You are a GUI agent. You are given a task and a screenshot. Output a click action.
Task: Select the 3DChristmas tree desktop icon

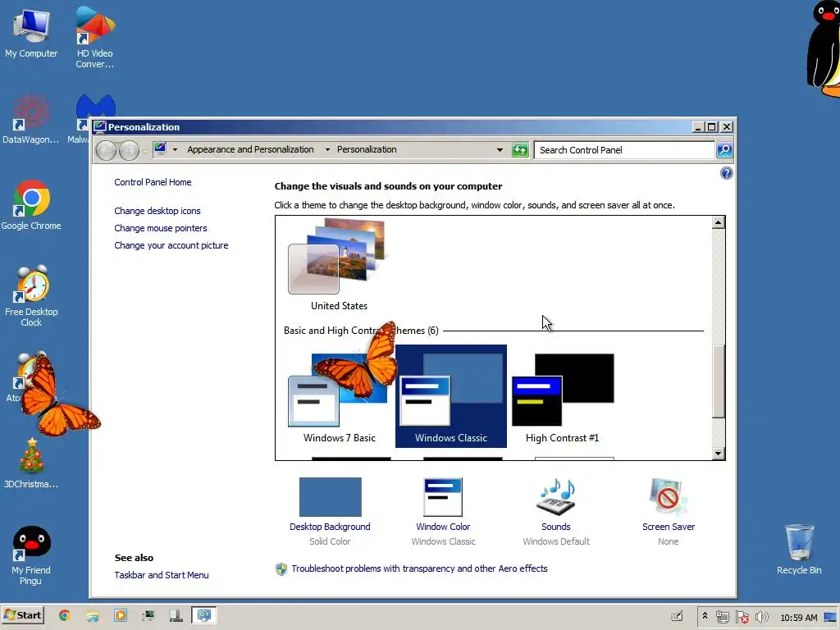click(x=31, y=463)
